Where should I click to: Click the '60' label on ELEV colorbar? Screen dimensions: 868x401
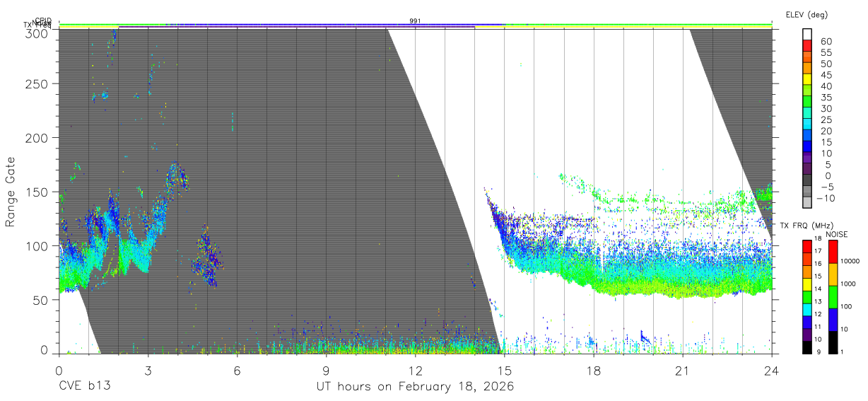pyautogui.click(x=826, y=41)
